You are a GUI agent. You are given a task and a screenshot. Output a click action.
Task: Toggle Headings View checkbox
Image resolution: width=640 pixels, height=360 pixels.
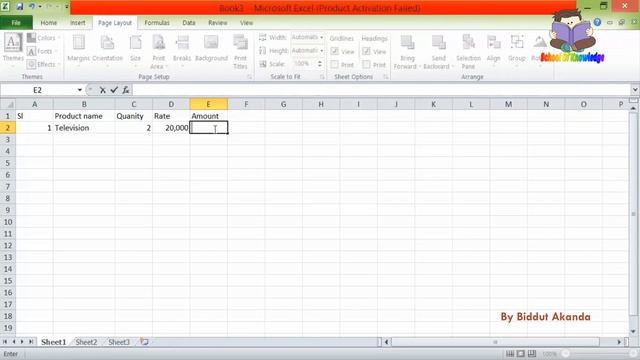pos(366,51)
